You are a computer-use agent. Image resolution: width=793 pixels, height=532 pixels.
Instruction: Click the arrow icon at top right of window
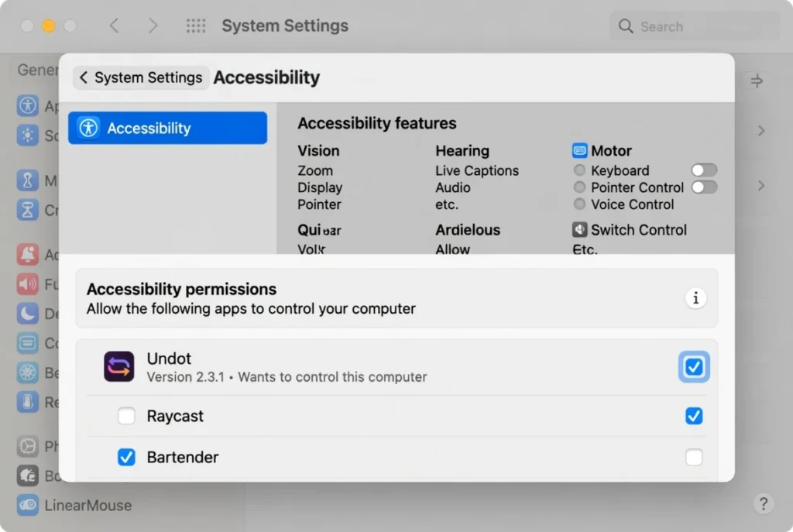click(x=757, y=81)
